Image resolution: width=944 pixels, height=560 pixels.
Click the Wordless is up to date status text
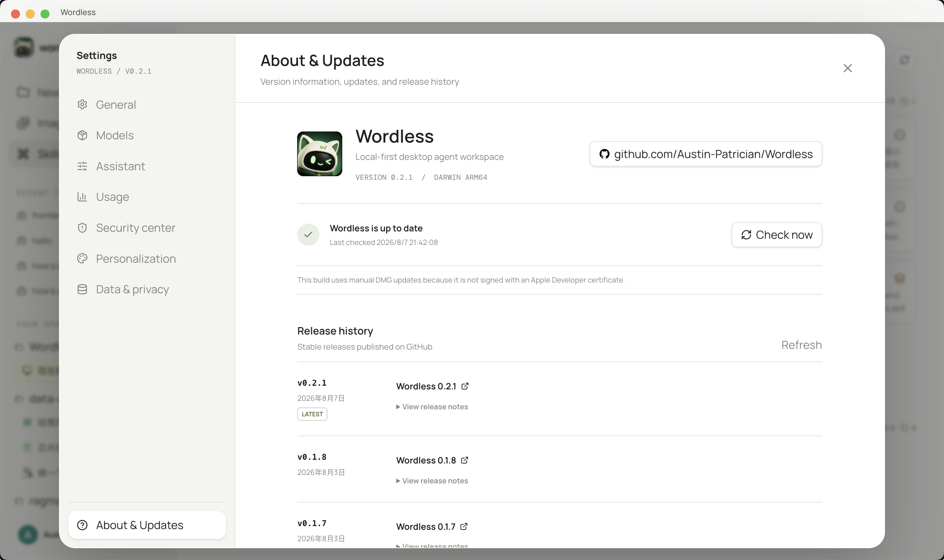pyautogui.click(x=376, y=228)
